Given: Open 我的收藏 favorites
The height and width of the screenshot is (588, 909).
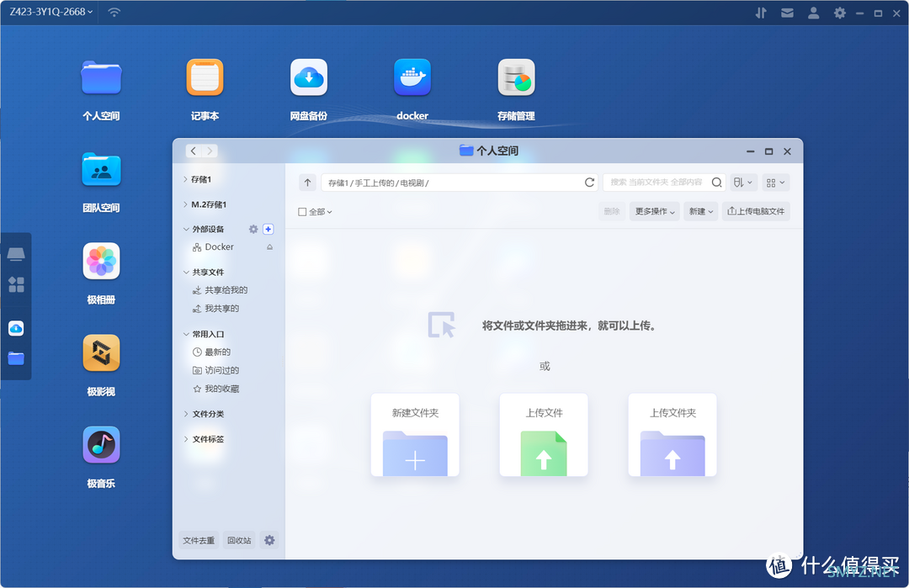Looking at the screenshot, I should (215, 389).
